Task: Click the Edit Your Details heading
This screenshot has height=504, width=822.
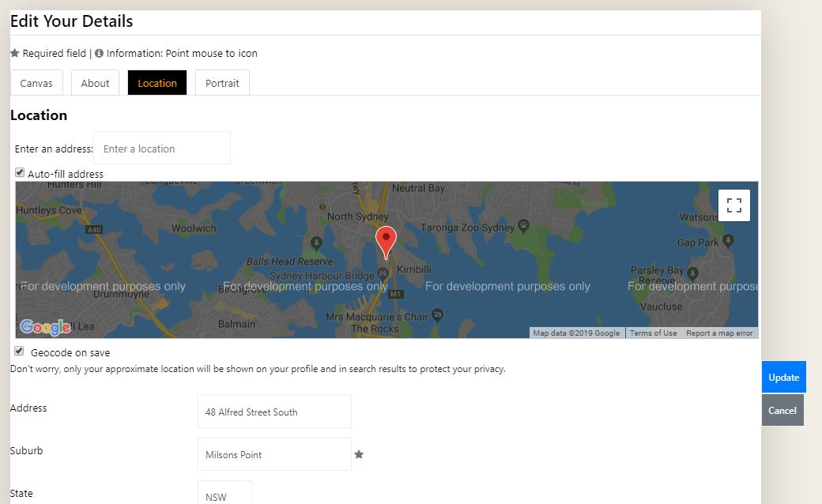Action: point(71,21)
